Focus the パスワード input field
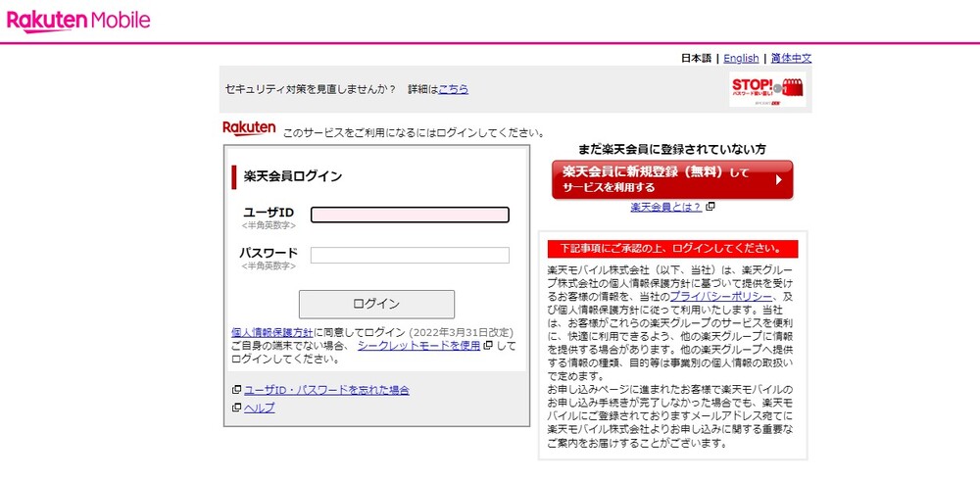The width and height of the screenshot is (980, 481). tap(410, 255)
